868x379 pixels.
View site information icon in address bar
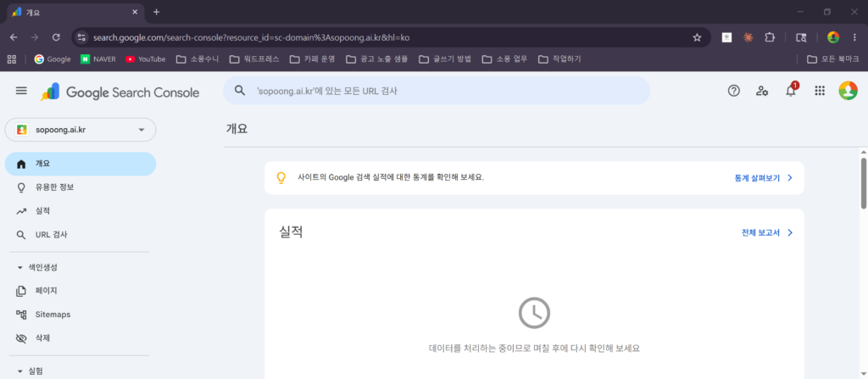tap(82, 37)
